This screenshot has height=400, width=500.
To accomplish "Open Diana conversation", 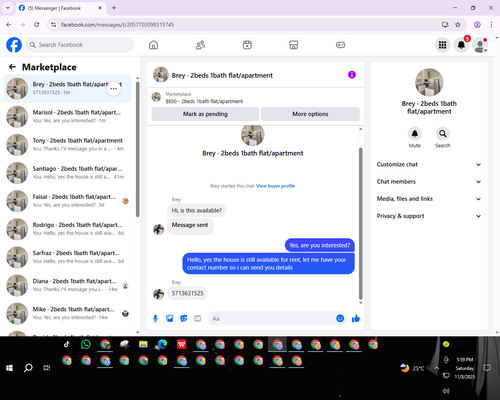I will click(x=67, y=285).
